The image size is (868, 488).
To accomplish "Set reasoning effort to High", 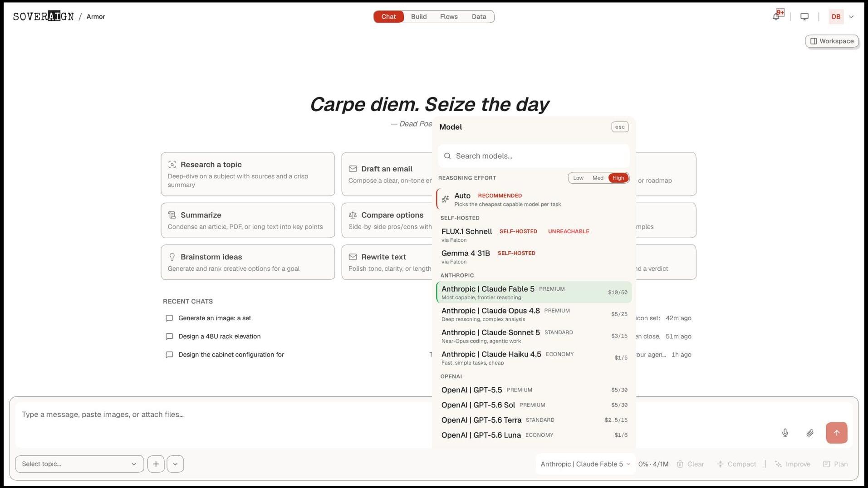I will point(618,178).
